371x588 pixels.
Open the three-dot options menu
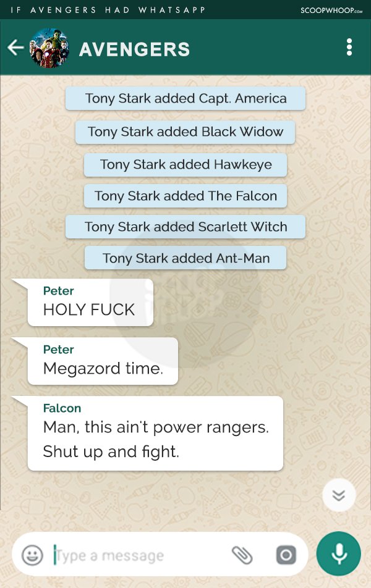(349, 47)
